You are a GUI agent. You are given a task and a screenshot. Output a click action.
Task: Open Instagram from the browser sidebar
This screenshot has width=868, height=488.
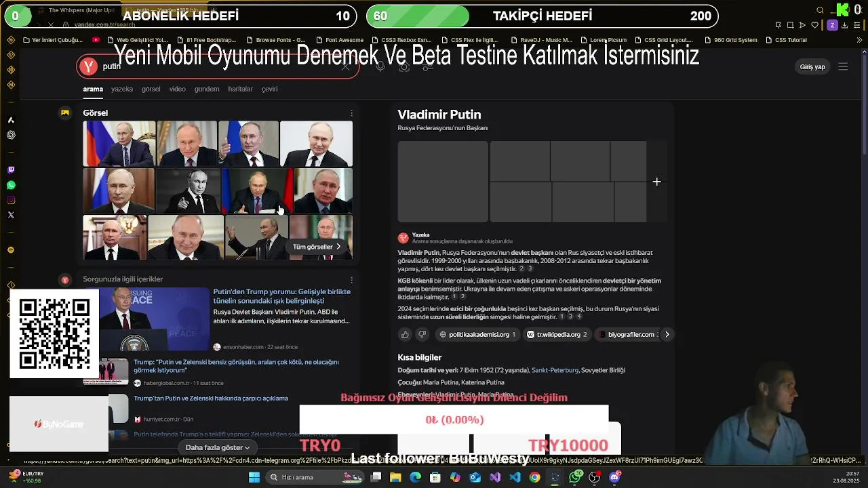(x=11, y=200)
